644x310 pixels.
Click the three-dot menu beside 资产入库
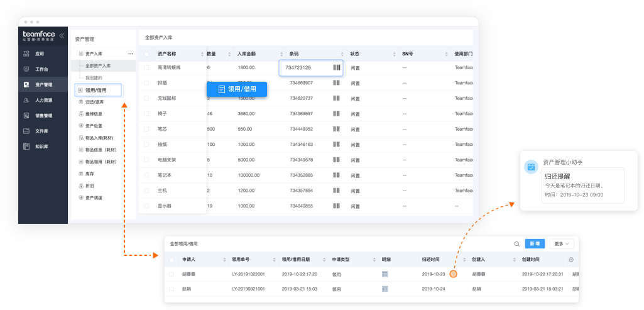(131, 54)
